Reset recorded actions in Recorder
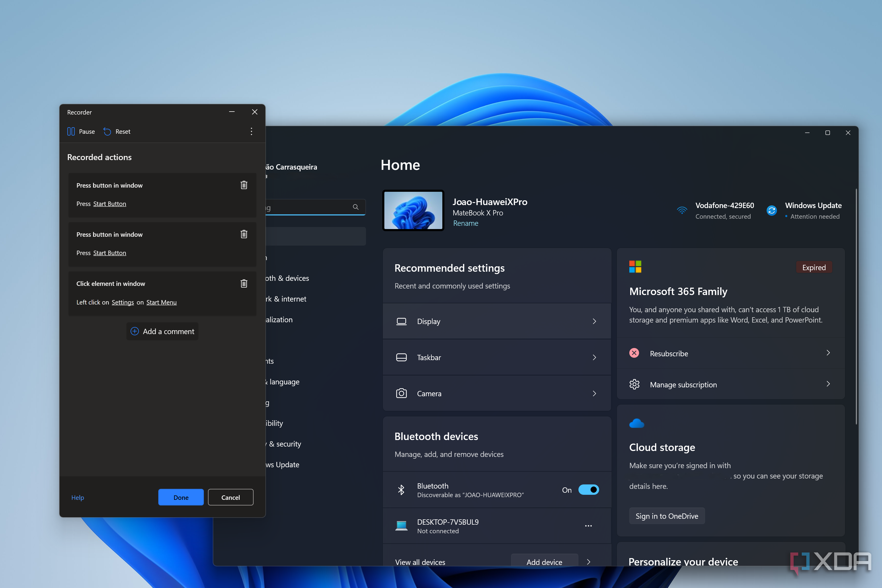Screen dimensions: 882x588 (x=117, y=132)
